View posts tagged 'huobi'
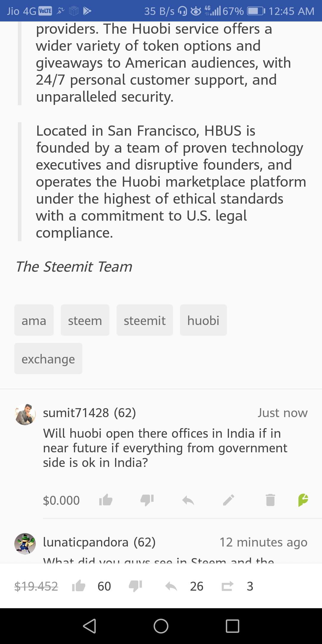 coord(203,320)
